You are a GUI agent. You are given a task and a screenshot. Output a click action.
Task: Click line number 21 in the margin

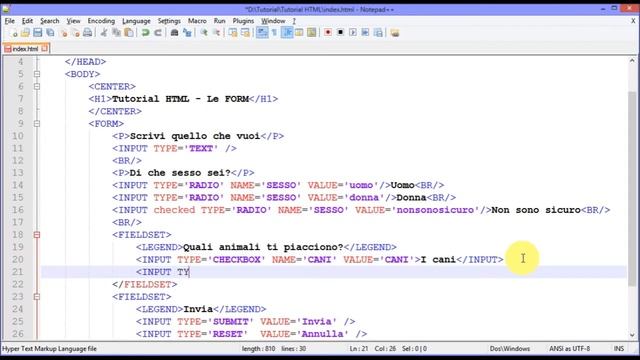point(18,272)
